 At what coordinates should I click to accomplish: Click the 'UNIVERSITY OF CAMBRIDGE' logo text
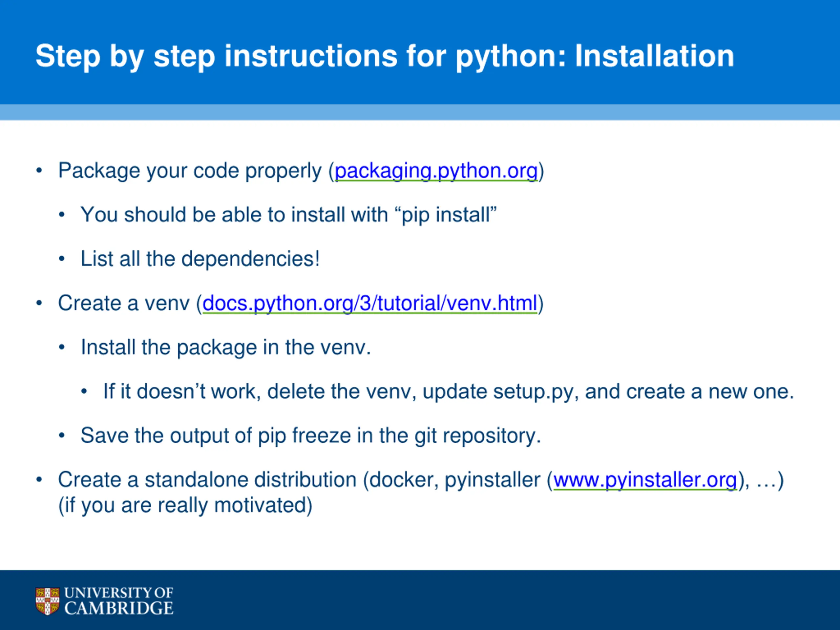click(x=119, y=601)
